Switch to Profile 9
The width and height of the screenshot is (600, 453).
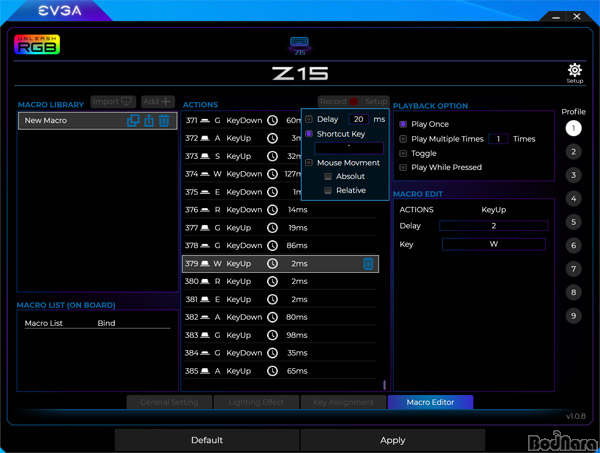(573, 316)
